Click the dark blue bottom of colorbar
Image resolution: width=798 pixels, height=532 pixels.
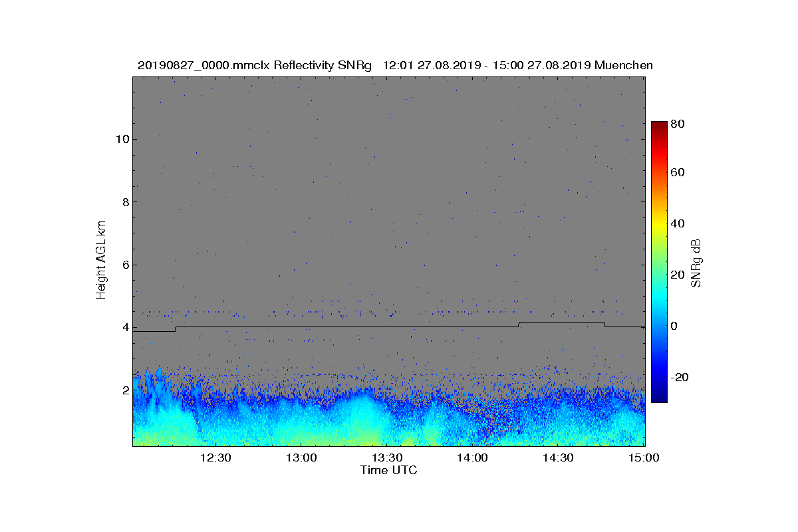pos(659,397)
